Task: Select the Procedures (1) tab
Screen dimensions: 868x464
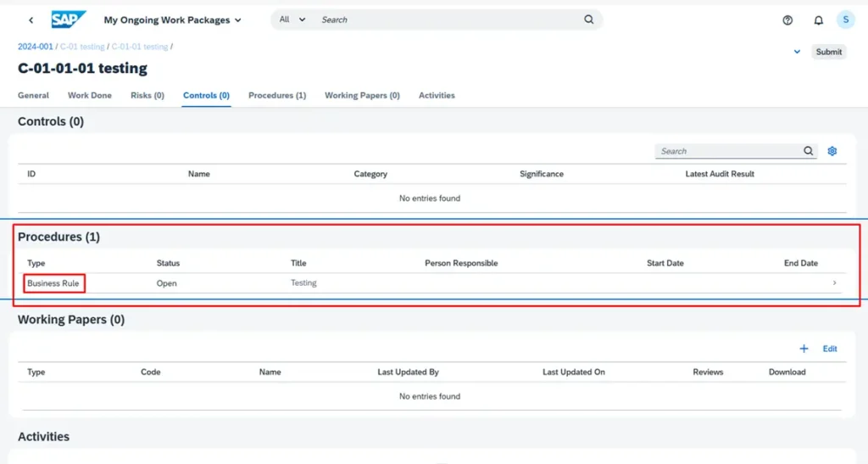Action: pyautogui.click(x=277, y=96)
